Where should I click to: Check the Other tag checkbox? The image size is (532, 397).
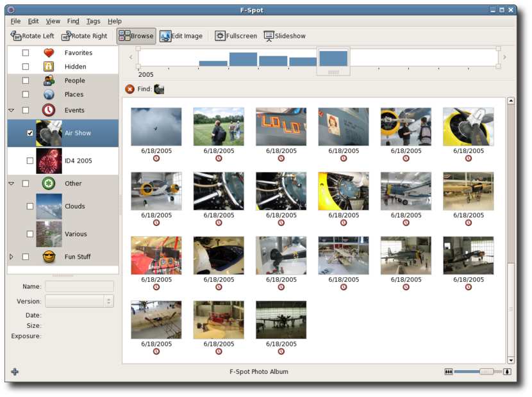pos(26,183)
